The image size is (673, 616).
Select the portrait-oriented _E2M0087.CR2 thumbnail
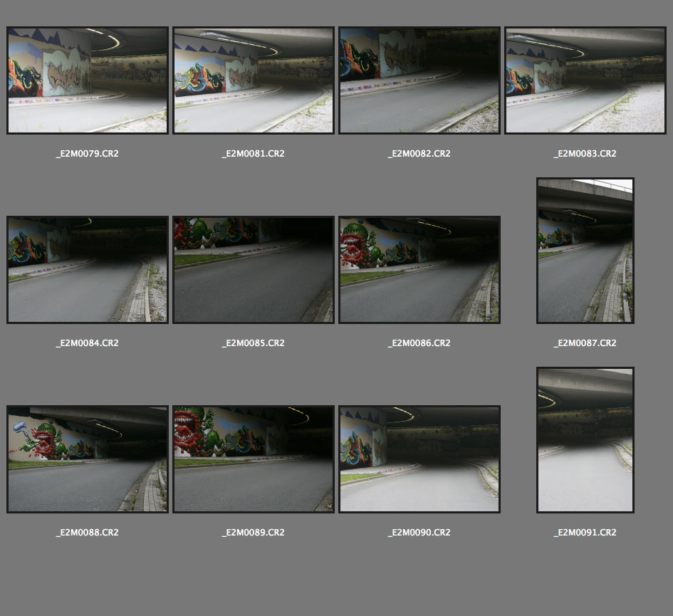pyautogui.click(x=585, y=251)
